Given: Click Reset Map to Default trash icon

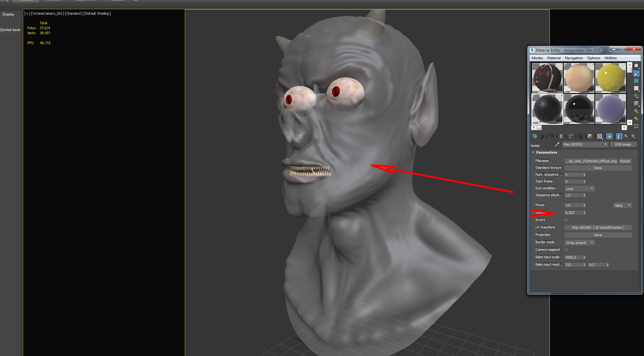Looking at the screenshot, I should point(561,136).
